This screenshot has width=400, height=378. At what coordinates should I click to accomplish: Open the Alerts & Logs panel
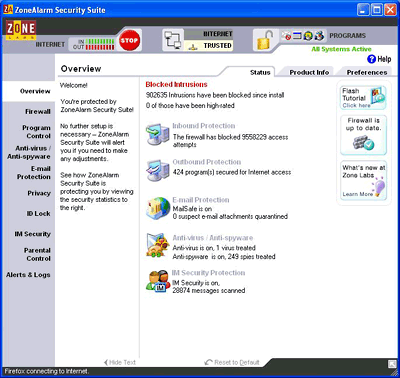tap(28, 275)
